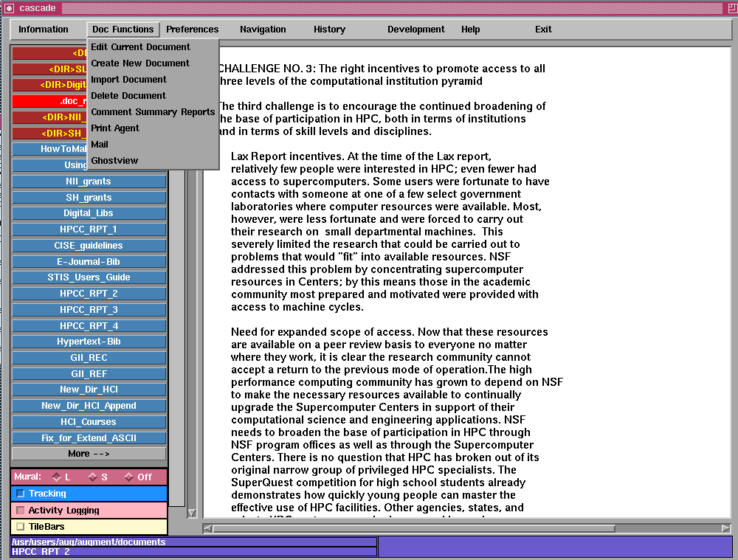Open the HCI_Courses document
The image size is (738, 560).
[89, 421]
